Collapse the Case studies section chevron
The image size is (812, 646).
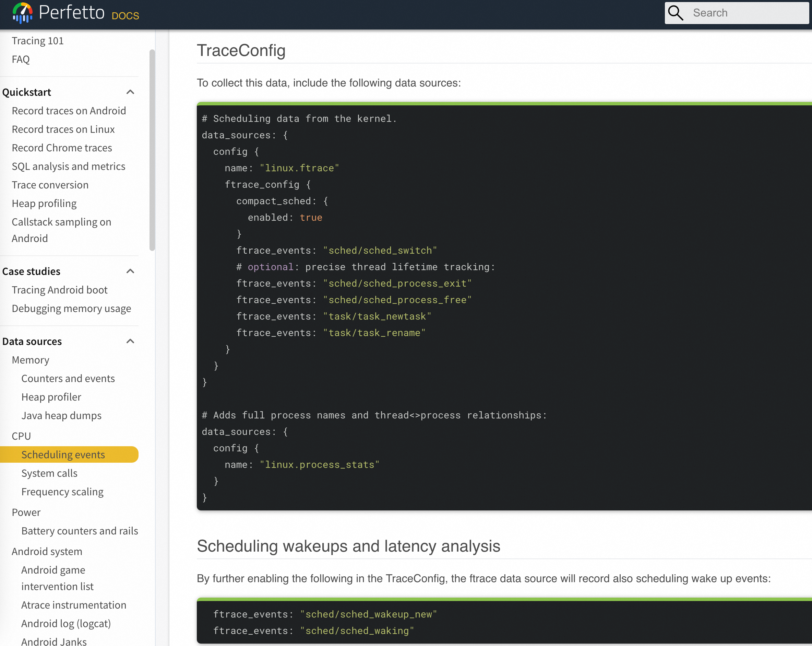(x=130, y=272)
